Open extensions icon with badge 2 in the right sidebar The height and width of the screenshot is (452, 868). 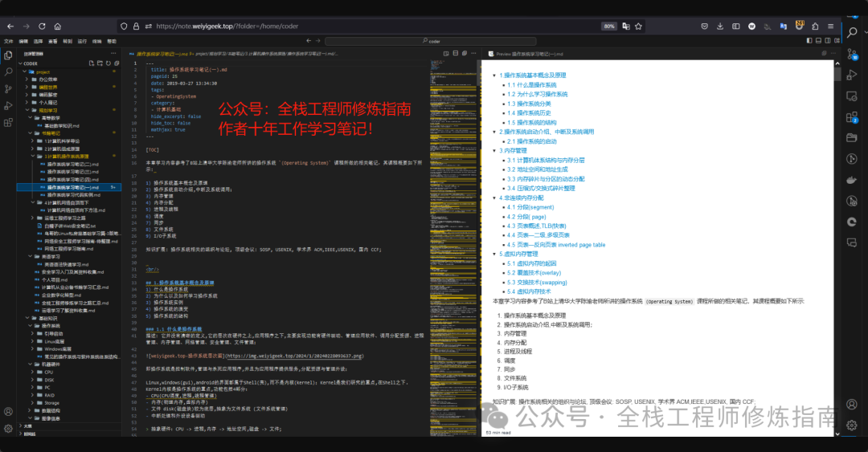(x=852, y=116)
